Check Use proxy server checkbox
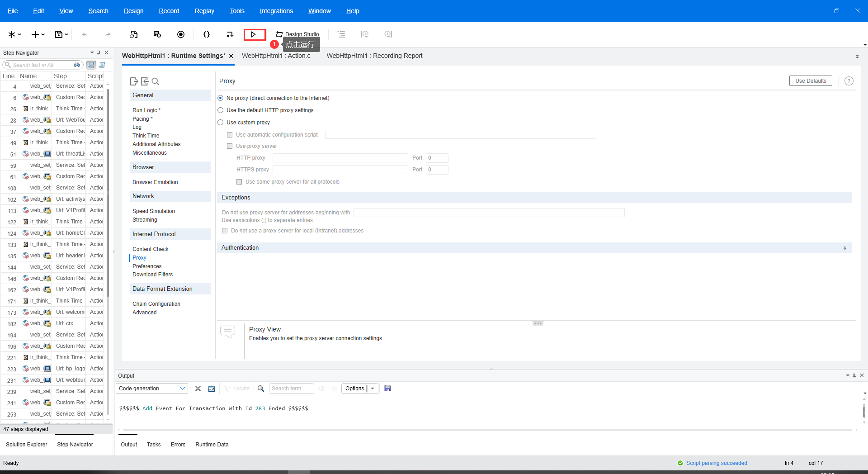The width and height of the screenshot is (868, 474). pos(230,146)
